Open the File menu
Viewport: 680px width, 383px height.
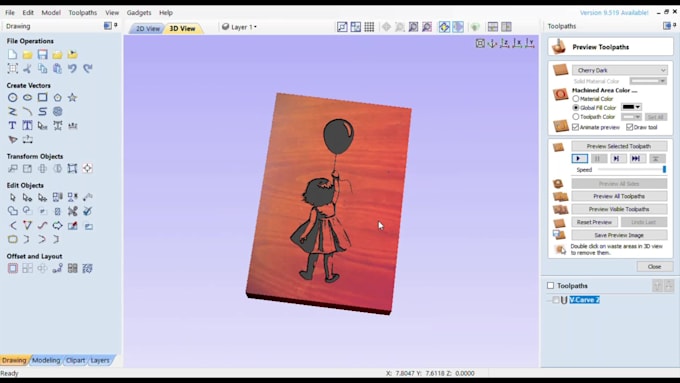coord(10,13)
